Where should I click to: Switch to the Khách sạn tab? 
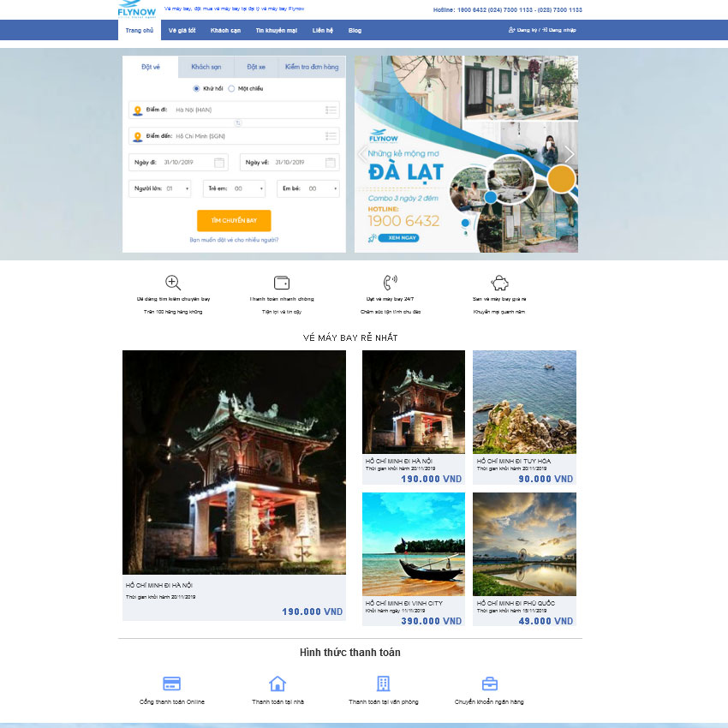tap(206, 67)
